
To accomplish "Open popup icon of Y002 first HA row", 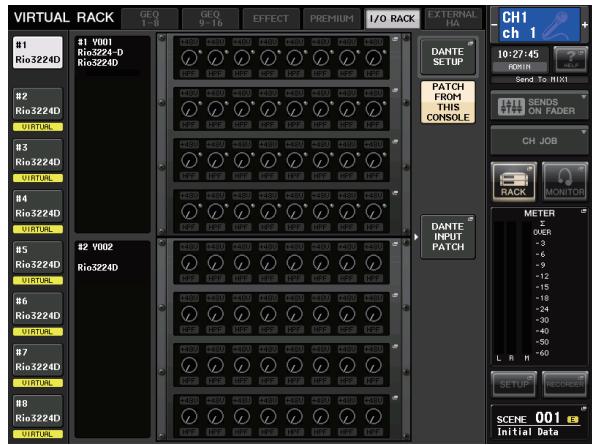I will click(x=395, y=244).
